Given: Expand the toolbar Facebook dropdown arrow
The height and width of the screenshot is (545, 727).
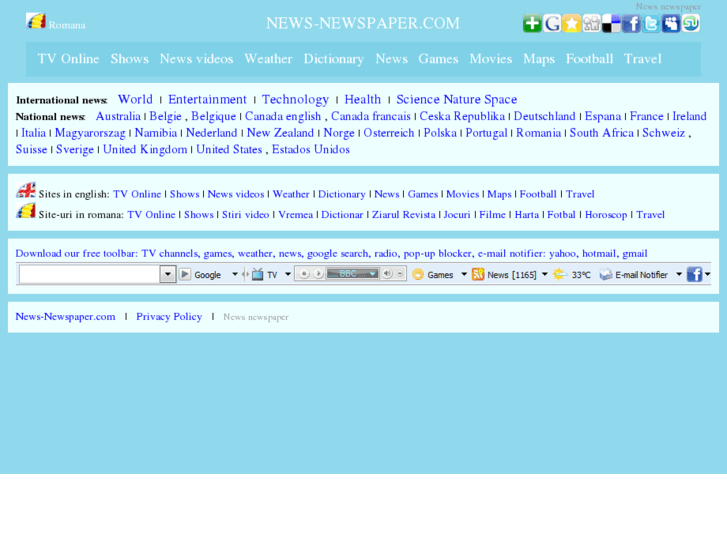Looking at the screenshot, I should point(708,274).
